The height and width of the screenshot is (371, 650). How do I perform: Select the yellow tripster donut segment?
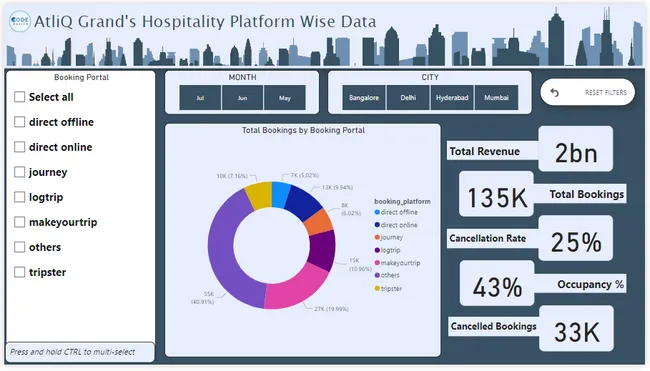pos(259,195)
